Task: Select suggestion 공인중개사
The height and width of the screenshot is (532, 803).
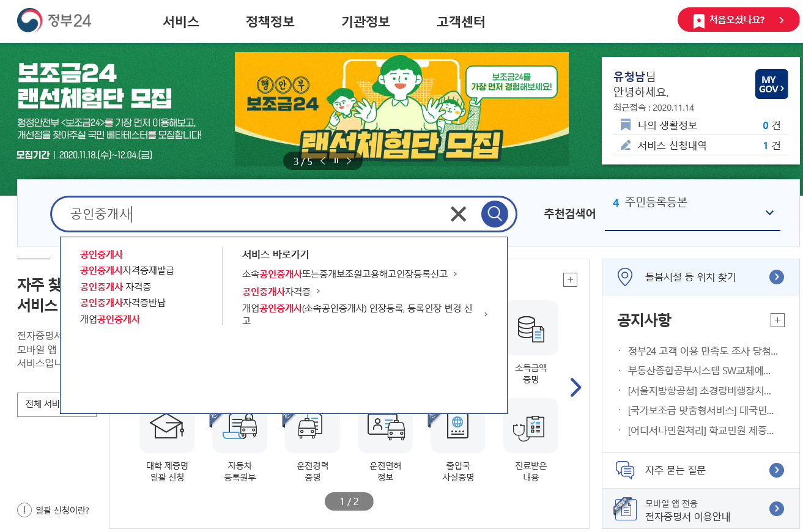Action: pyautogui.click(x=101, y=254)
